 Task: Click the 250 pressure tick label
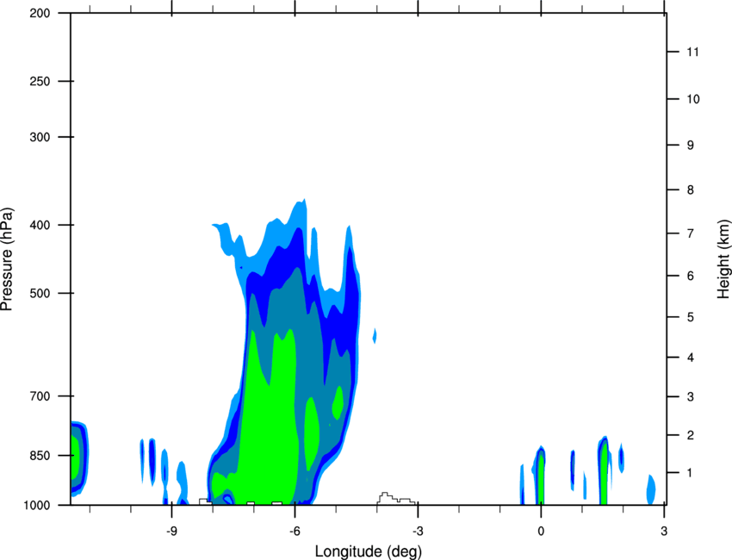40,81
